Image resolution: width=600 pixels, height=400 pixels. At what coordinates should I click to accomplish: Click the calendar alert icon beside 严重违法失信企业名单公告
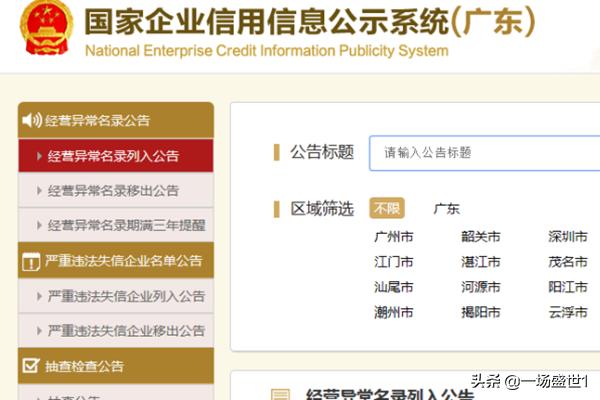click(31, 261)
